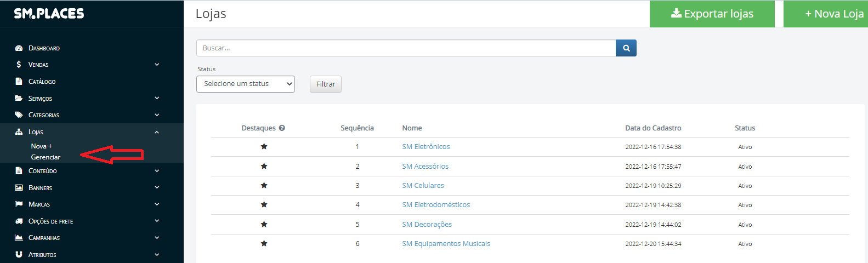Screen dimensions: 868x263
Task: Click sequence number 4 cell
Action: 358,205
